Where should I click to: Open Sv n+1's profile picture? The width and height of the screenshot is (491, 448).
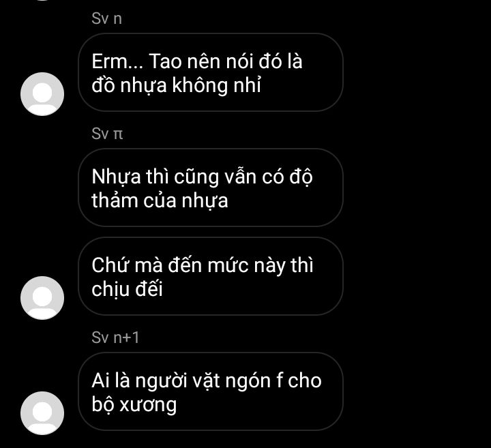pos(42,413)
